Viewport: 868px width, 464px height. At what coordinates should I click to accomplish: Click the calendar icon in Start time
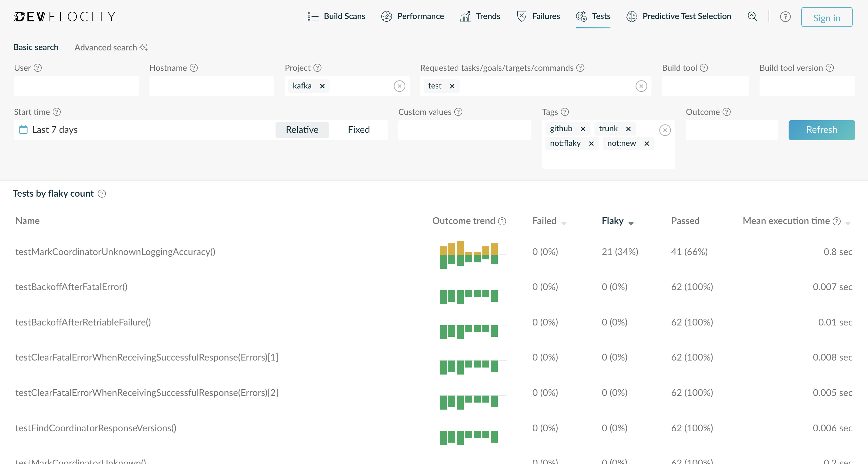[x=23, y=130]
